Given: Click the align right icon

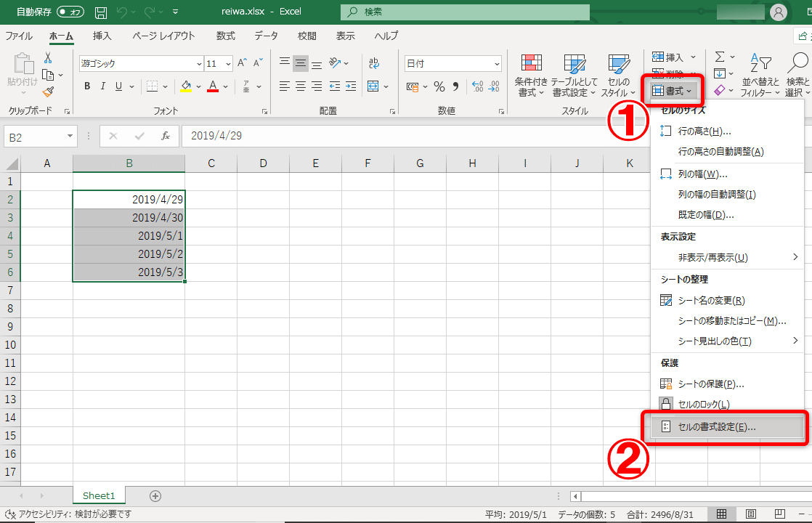Looking at the screenshot, I should point(317,86).
